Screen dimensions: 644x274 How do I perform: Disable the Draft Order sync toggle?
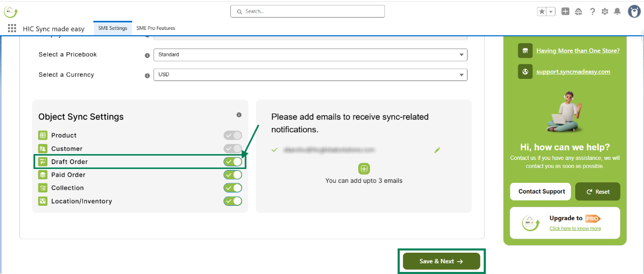233,162
